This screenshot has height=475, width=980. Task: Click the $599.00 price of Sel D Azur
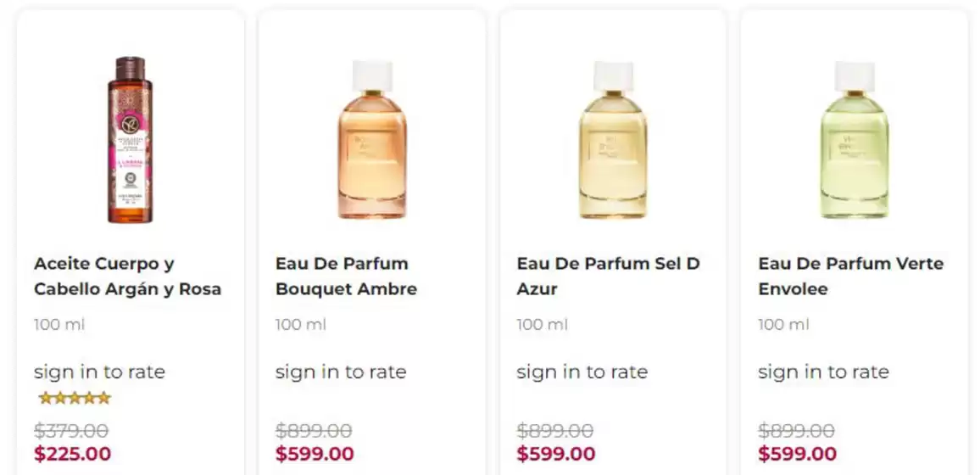coord(556,454)
